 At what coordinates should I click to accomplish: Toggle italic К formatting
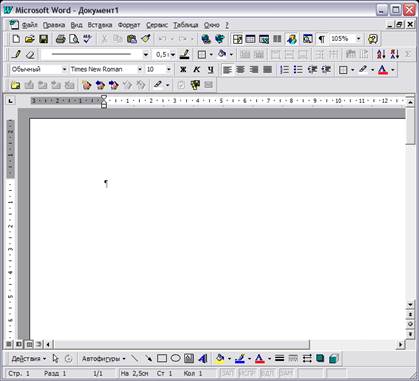(x=197, y=69)
